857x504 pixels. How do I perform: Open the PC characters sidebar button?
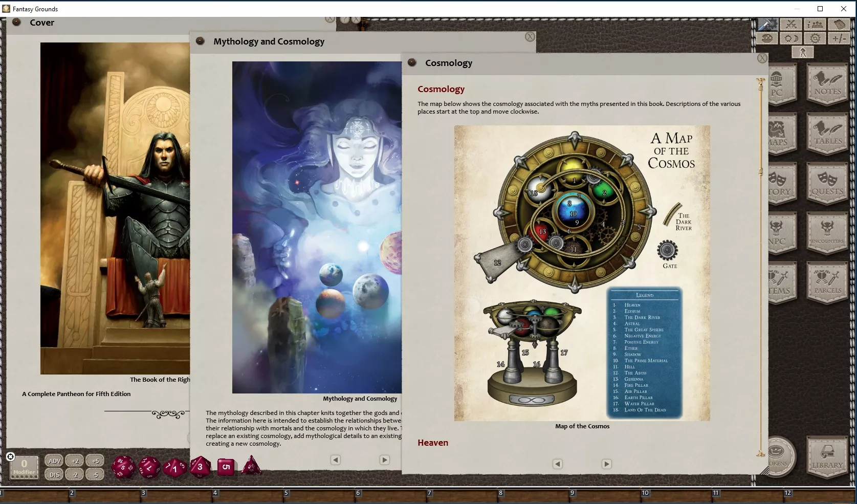782,85
